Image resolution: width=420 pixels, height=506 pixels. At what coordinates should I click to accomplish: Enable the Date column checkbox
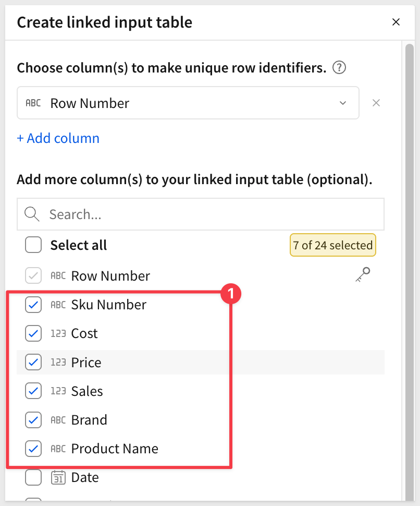pyautogui.click(x=33, y=477)
